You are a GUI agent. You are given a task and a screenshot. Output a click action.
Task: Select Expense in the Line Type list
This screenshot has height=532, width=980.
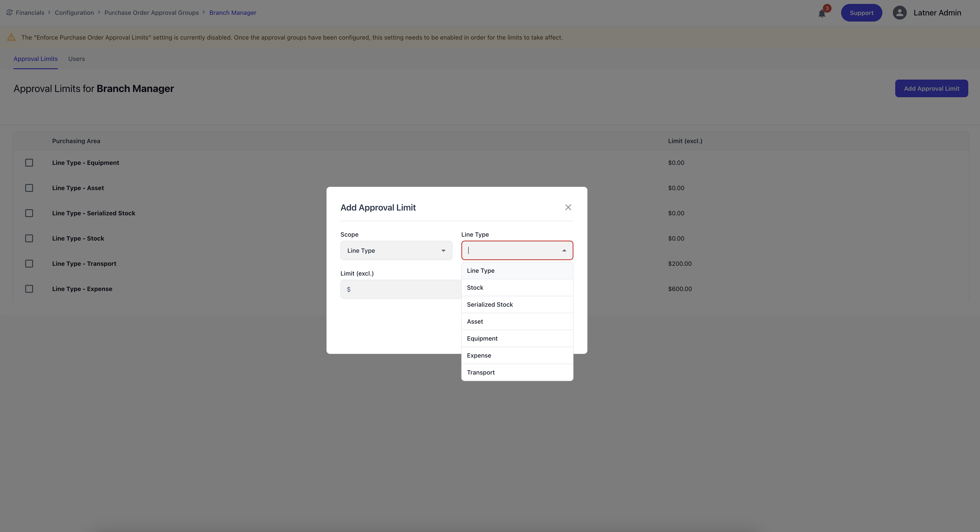point(479,355)
